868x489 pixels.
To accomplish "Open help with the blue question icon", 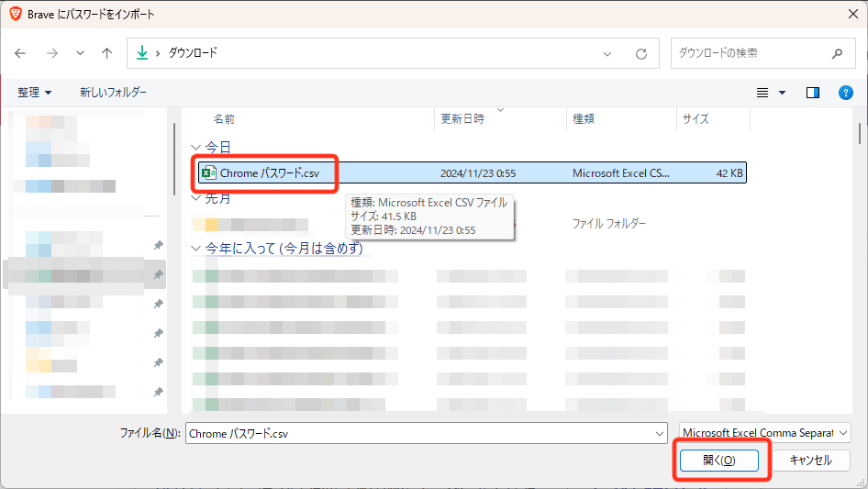I will [x=845, y=93].
